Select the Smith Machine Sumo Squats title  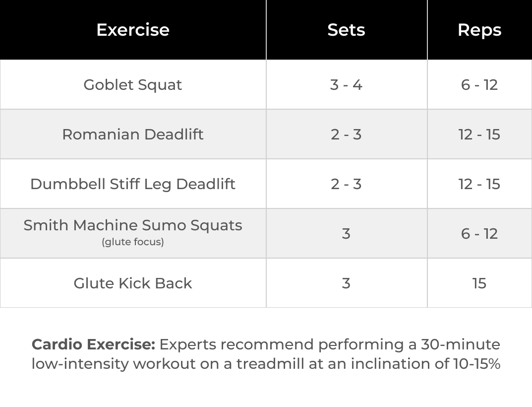133,225
